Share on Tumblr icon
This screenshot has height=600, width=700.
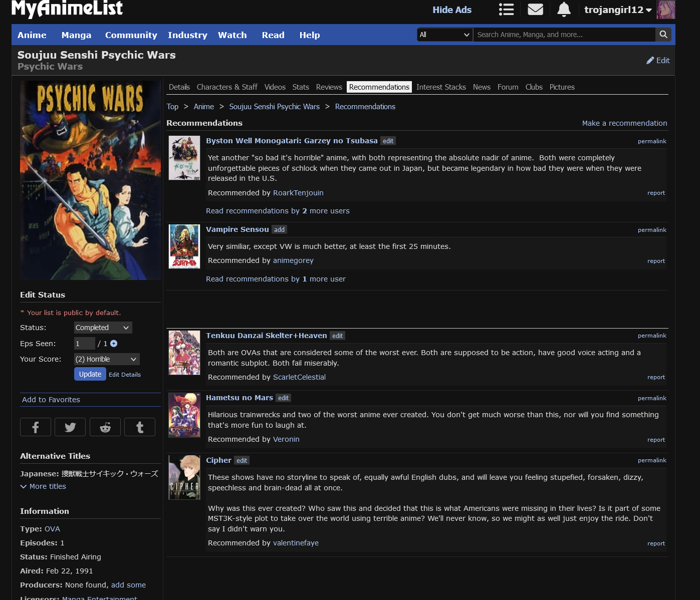pos(140,427)
